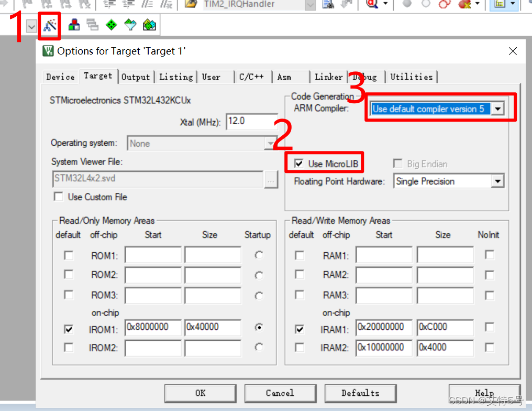The image size is (532, 411).
Task: Uncheck the IRAM1 default checkbox
Action: 300,329
